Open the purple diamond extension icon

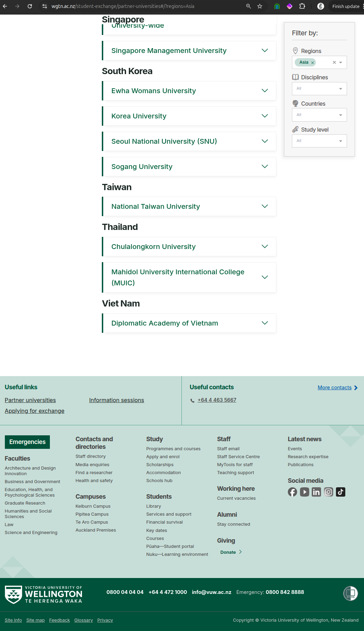point(290,6)
